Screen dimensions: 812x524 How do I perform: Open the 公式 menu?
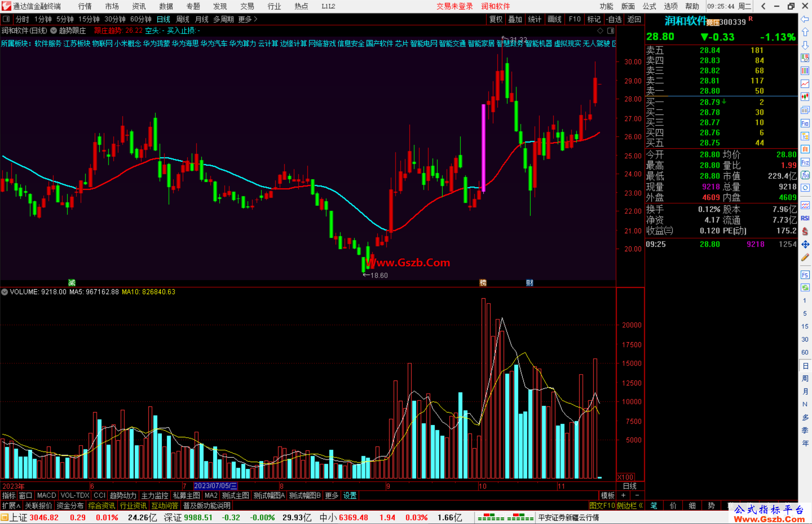tap(649, 6)
